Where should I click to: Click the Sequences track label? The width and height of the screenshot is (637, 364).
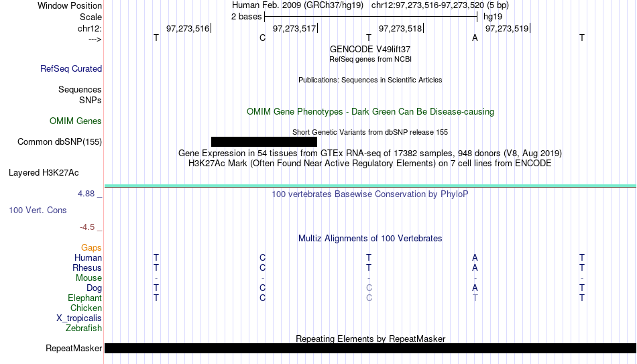pos(80,89)
